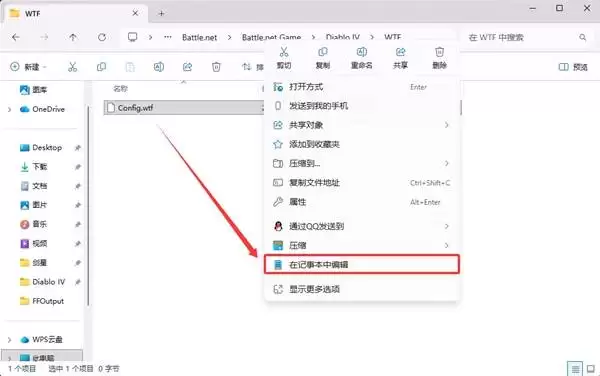
Task: Click the breadcrumb ellipsis in address bar
Action: (168, 37)
